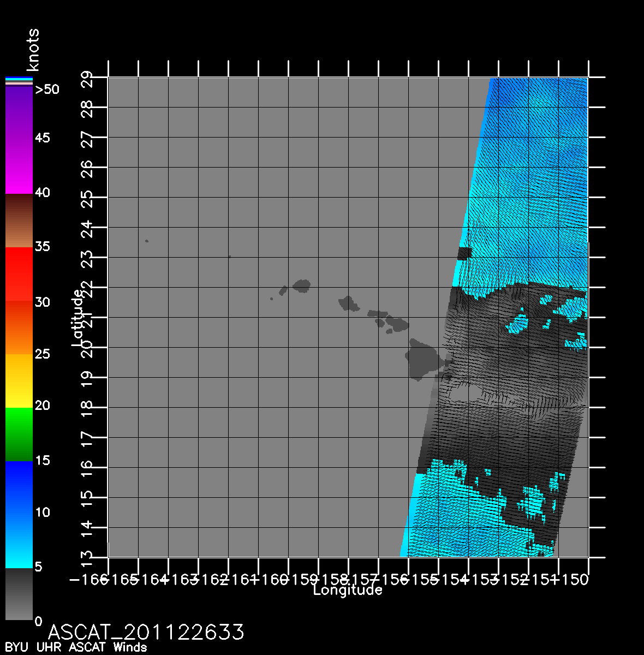Screen dimensions: 644x655
Task: Click the gray 0-5 knots color band
Action: (x=19, y=594)
